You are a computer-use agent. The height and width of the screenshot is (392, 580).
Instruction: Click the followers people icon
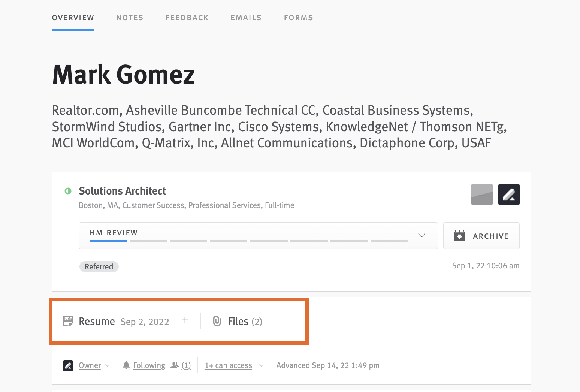[174, 365]
